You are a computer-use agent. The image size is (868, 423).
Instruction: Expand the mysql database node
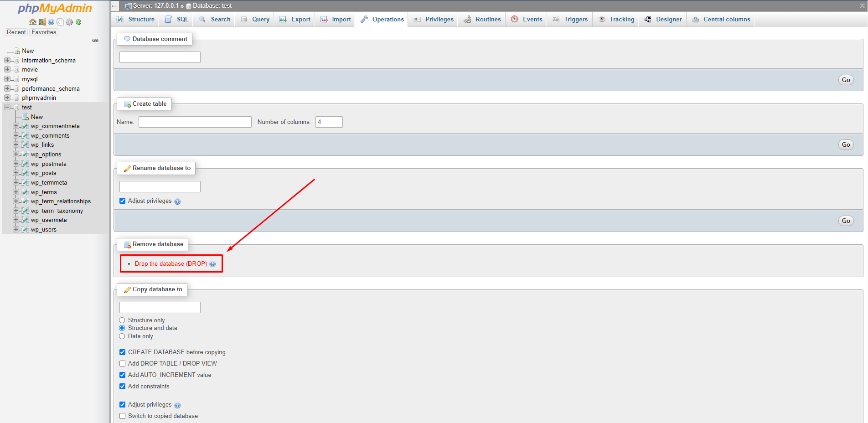pos(7,79)
